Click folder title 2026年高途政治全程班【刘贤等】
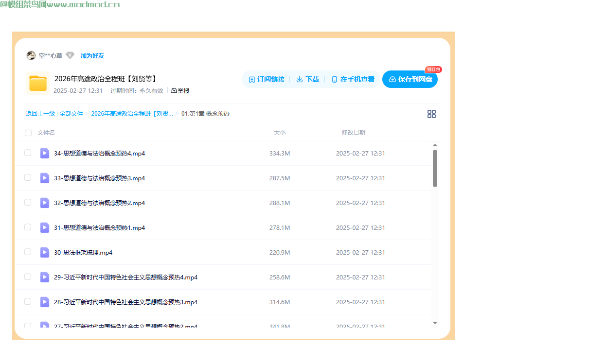The image size is (606, 364). tap(106, 79)
